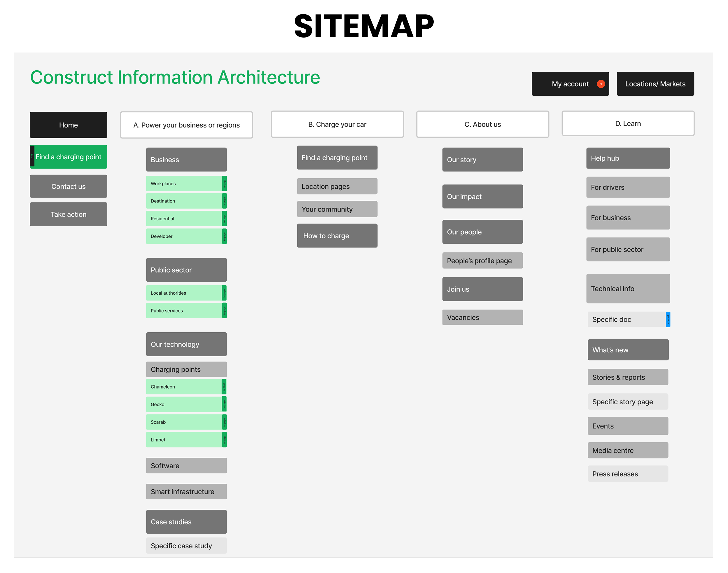Click the in-page tag on Limpet
728x573 pixels.
pos(224,440)
